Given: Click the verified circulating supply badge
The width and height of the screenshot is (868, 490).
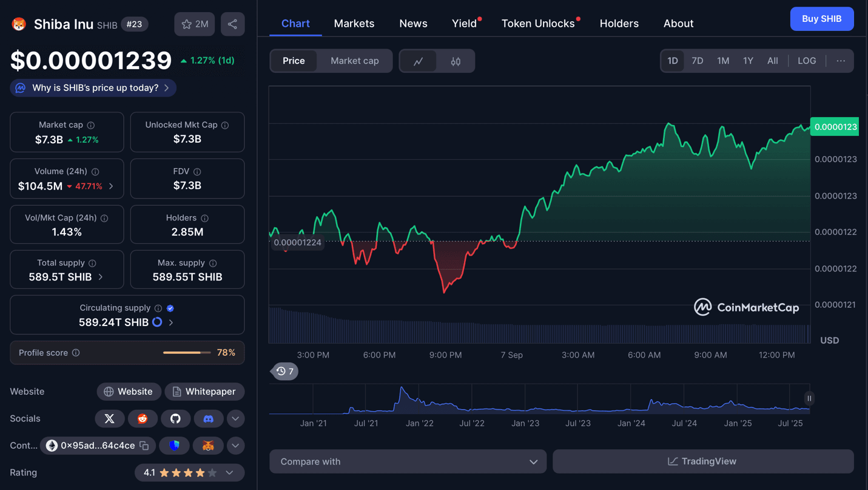Looking at the screenshot, I should click(x=170, y=308).
